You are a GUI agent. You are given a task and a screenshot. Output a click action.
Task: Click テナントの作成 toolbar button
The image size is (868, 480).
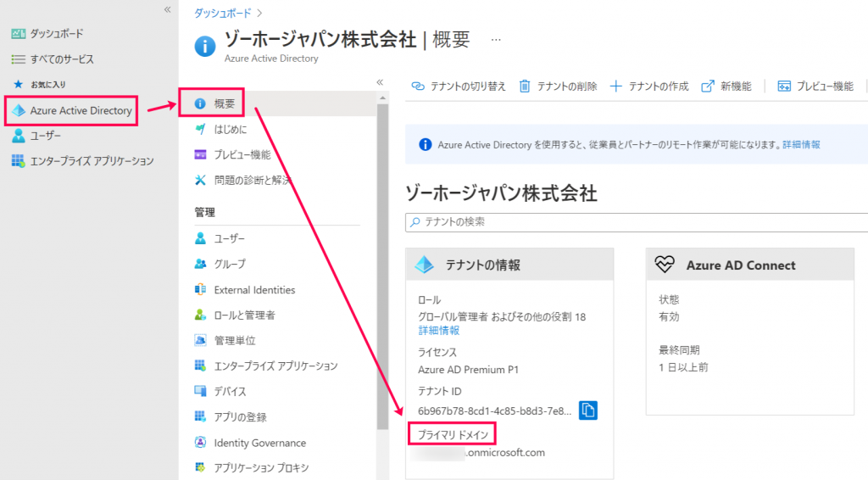pos(649,87)
